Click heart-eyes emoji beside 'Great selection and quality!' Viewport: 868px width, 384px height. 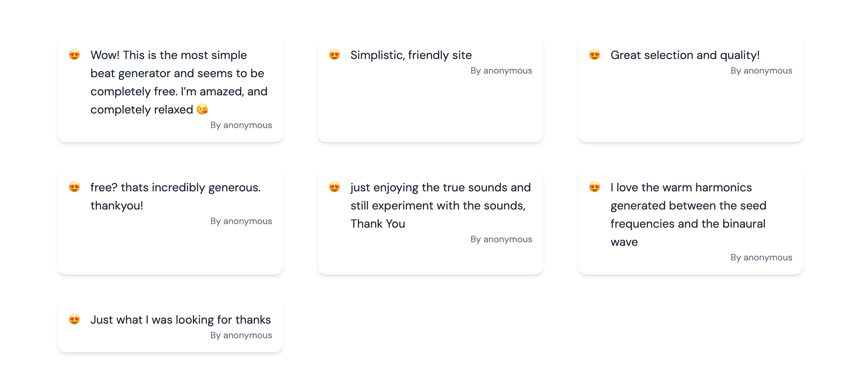point(594,54)
